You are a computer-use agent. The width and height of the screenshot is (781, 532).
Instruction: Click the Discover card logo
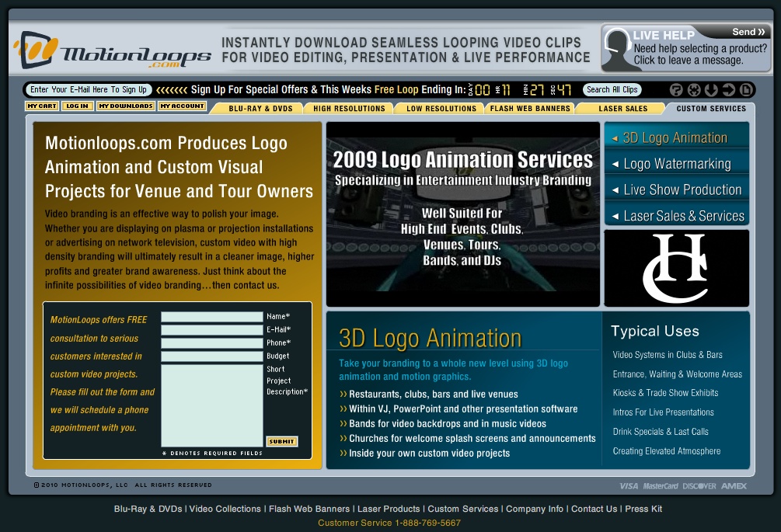[x=699, y=486]
